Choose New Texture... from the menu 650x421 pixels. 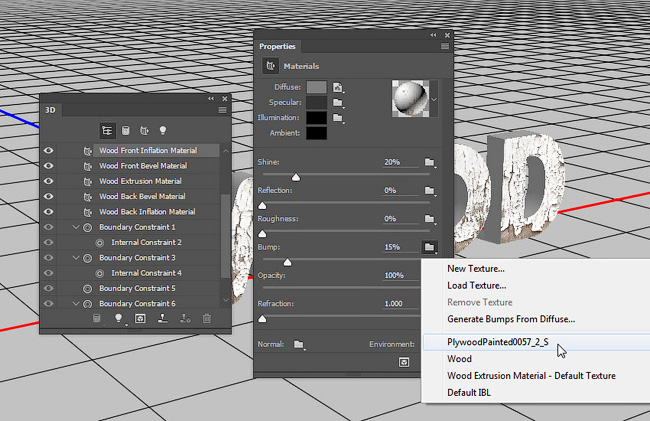pyautogui.click(x=475, y=269)
